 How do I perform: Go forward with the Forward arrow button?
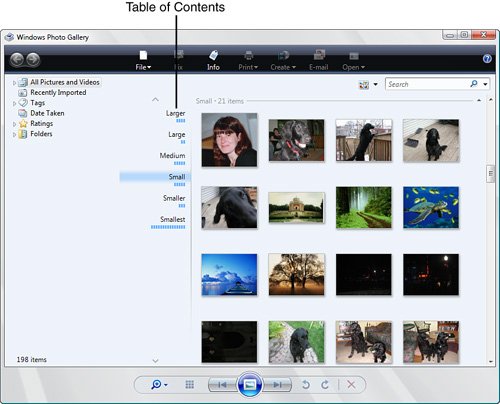coord(33,60)
